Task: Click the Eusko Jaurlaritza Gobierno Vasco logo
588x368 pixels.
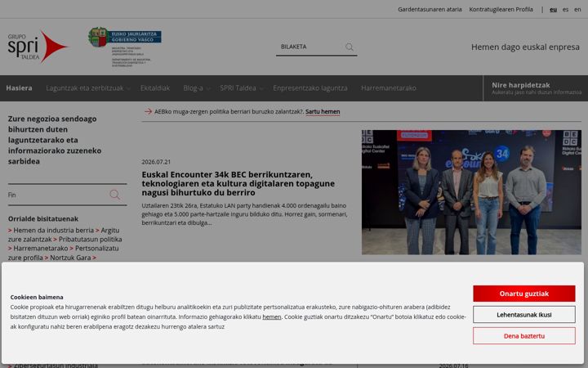Action: (125, 47)
